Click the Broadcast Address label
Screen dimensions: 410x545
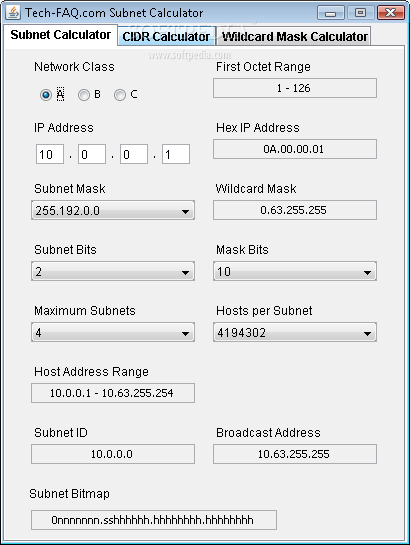(268, 433)
